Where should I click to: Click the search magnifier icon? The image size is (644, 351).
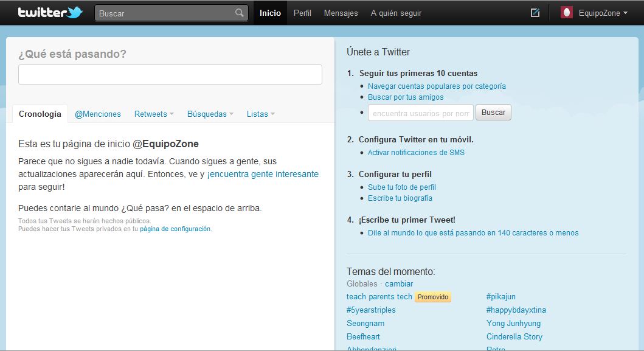(240, 13)
